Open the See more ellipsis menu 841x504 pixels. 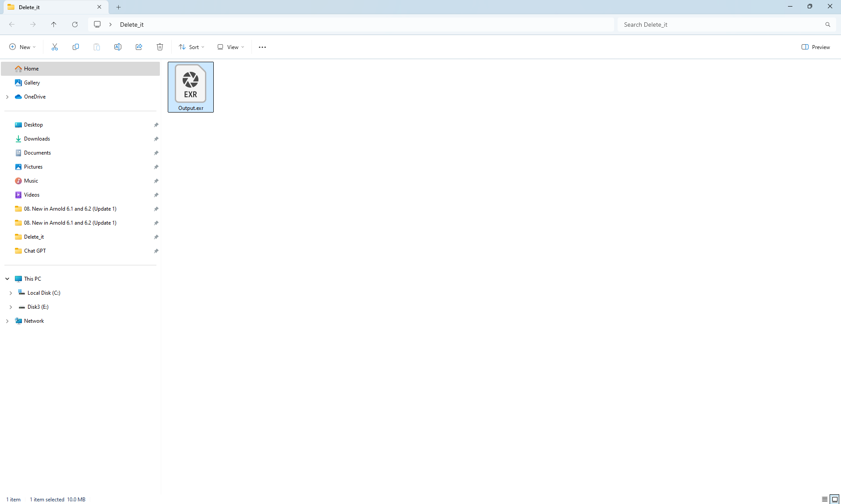(262, 47)
